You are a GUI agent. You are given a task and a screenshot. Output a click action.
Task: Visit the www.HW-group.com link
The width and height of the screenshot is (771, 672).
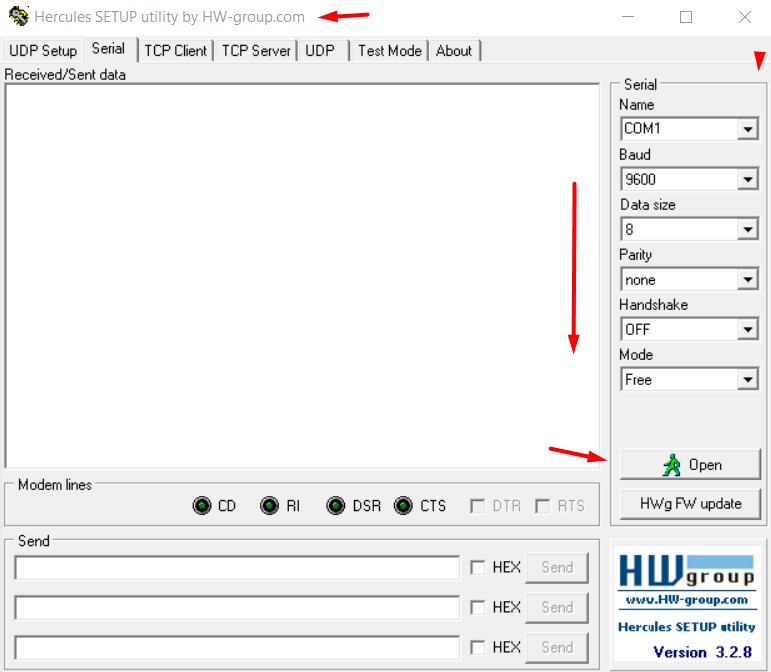point(686,600)
